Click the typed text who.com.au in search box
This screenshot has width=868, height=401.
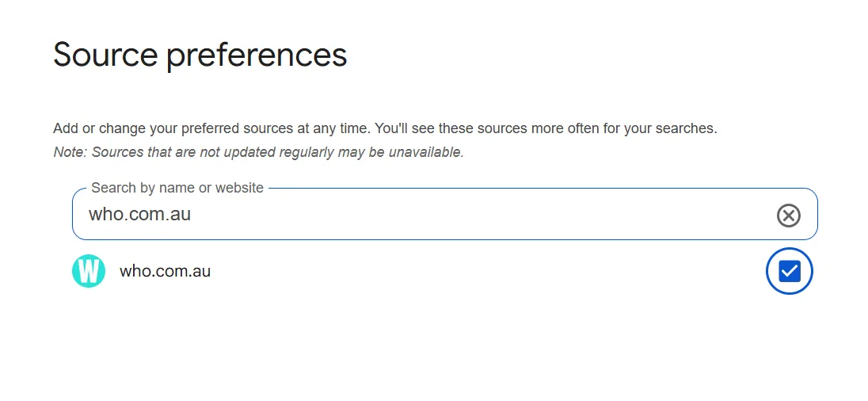tap(139, 215)
